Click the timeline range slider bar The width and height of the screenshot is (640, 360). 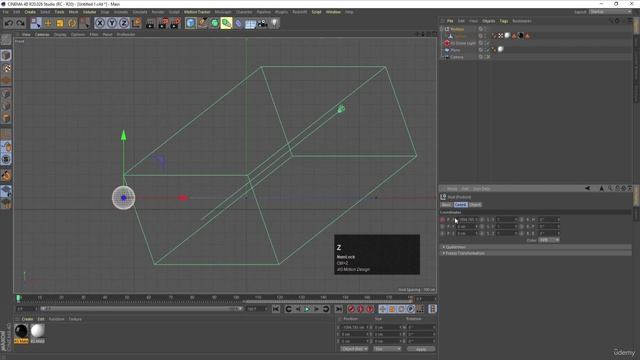(x=141, y=309)
